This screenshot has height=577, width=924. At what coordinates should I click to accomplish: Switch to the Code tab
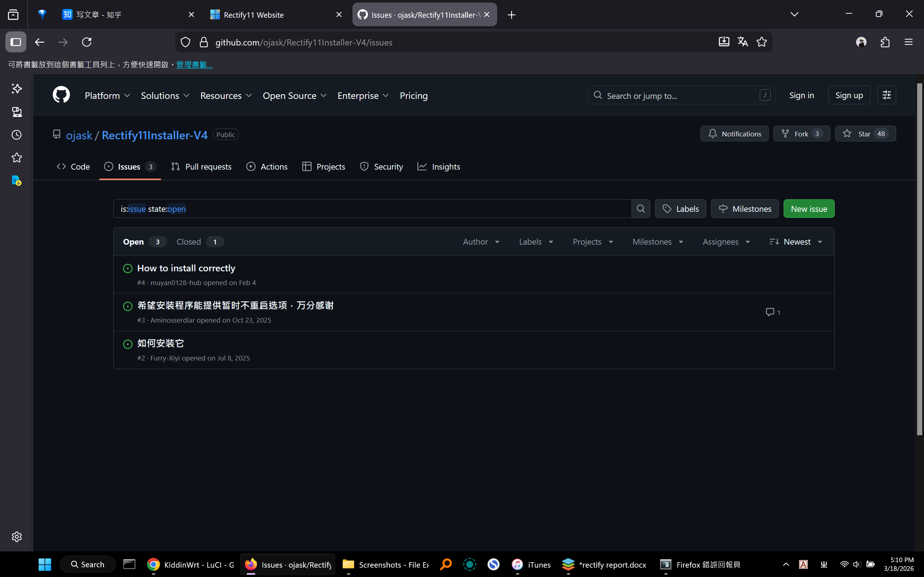73,167
